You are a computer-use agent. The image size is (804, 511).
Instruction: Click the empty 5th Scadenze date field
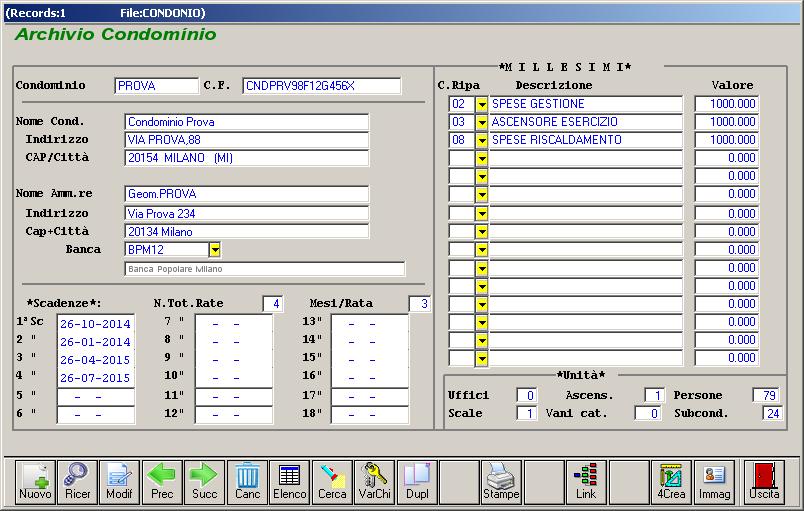pyautogui.click(x=95, y=397)
